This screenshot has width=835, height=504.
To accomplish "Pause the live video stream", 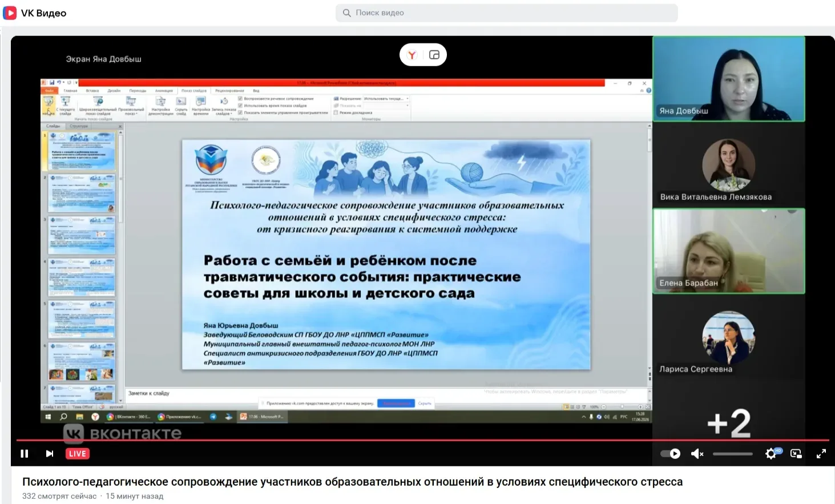I will (25, 454).
